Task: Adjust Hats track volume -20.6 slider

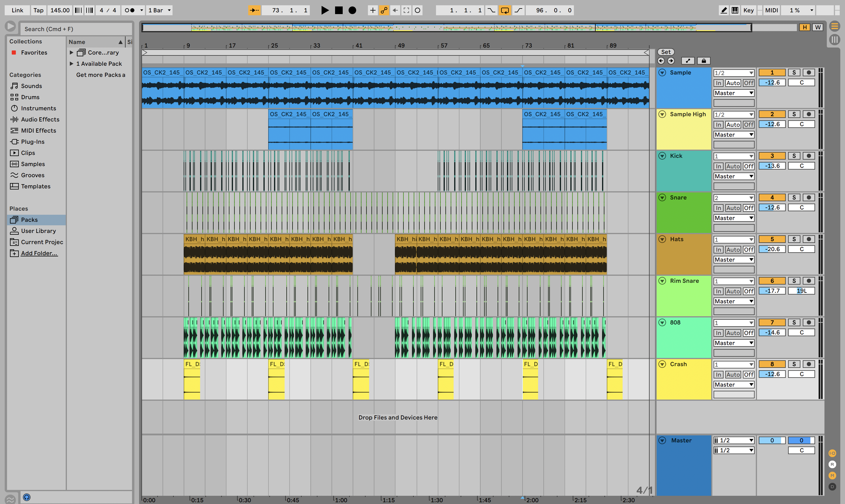Action: [772, 249]
